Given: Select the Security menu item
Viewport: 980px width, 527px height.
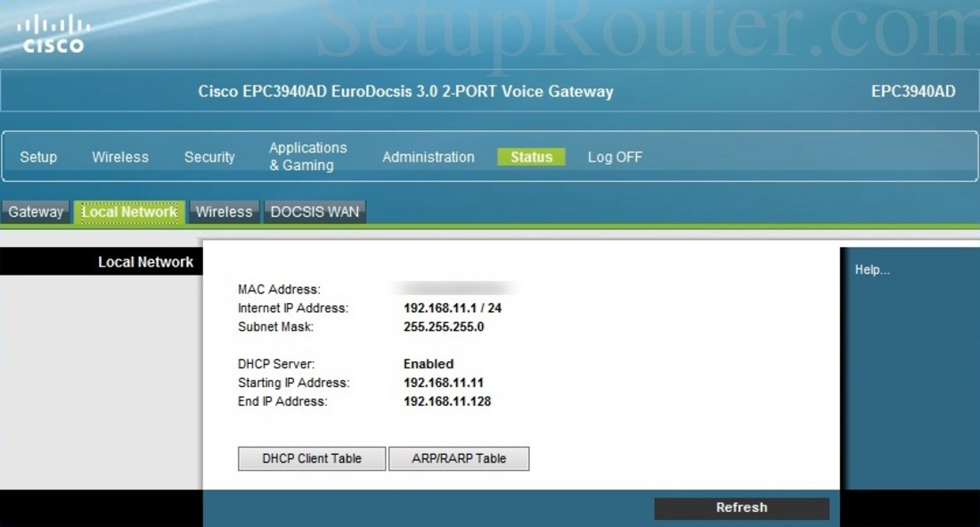Looking at the screenshot, I should tap(208, 157).
